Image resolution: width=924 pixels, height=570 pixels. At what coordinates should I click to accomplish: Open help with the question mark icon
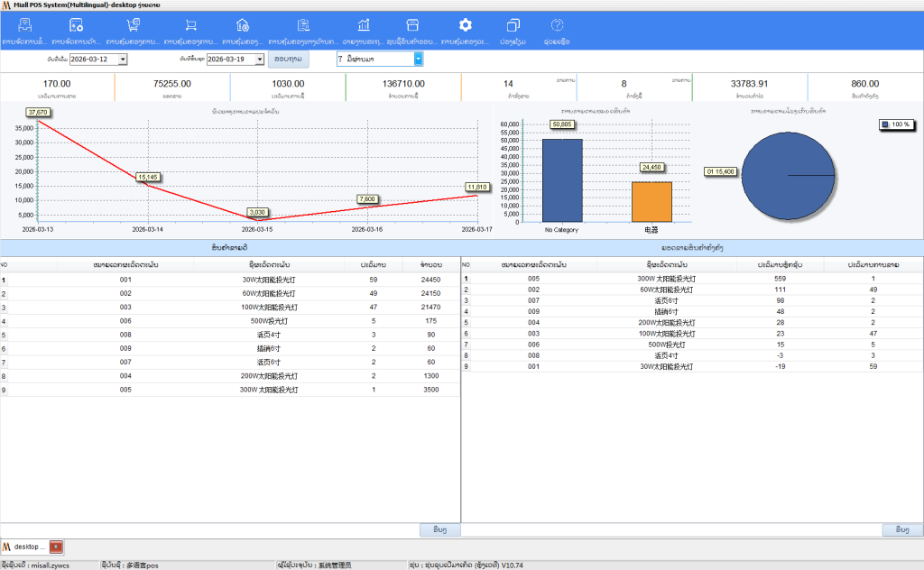pyautogui.click(x=558, y=25)
